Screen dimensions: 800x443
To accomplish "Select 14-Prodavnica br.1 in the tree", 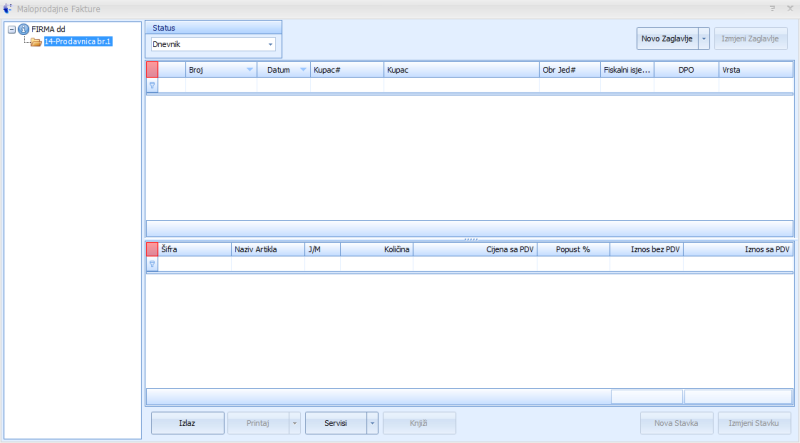I will tap(77, 41).
